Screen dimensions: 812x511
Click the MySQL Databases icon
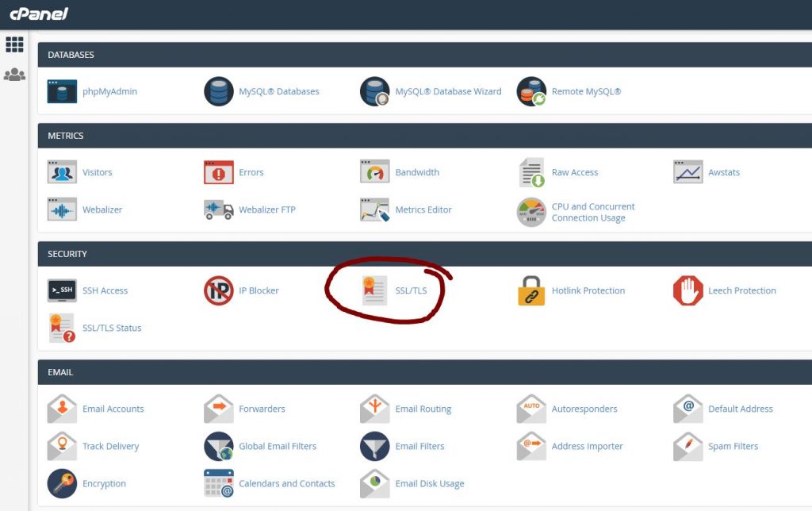(x=219, y=92)
